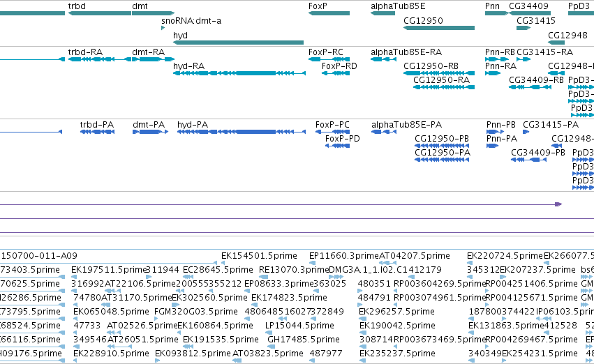594x364 pixels.
Task: Select the 'EK190042.5prime' EST label
Action: pyautogui.click(x=397, y=326)
